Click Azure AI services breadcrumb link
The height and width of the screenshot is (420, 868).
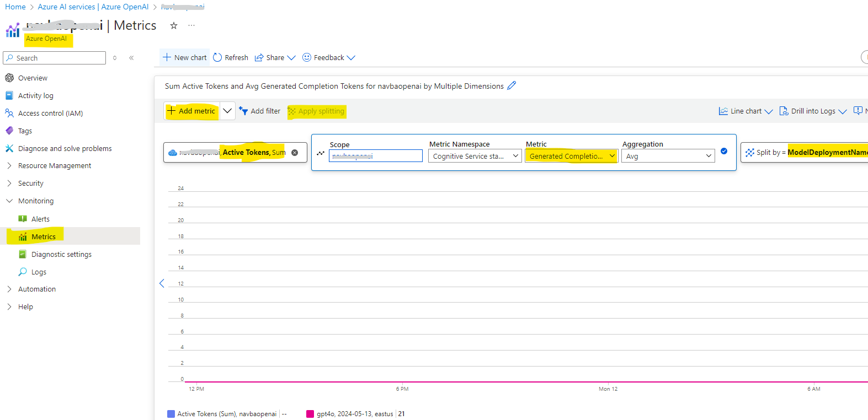tap(93, 7)
